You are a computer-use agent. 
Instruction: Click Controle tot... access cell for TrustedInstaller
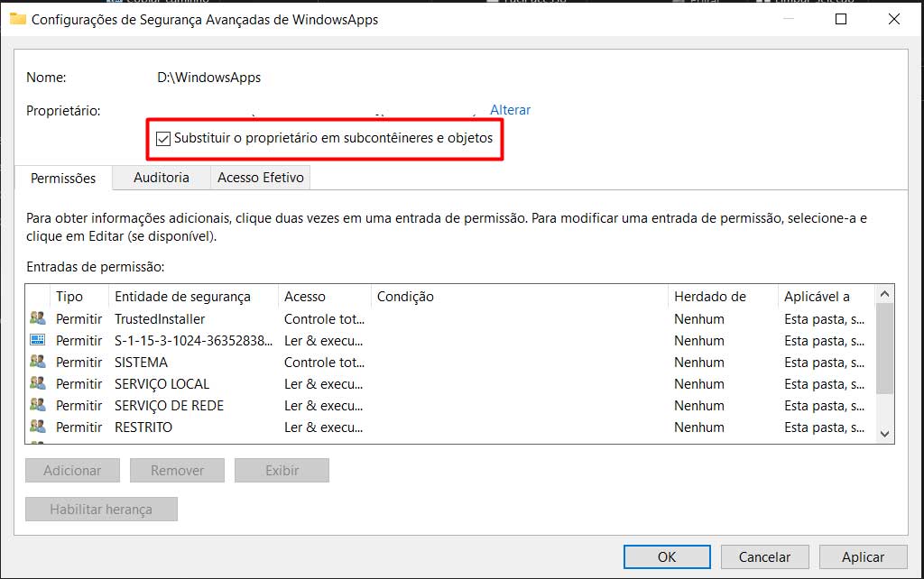coord(324,318)
